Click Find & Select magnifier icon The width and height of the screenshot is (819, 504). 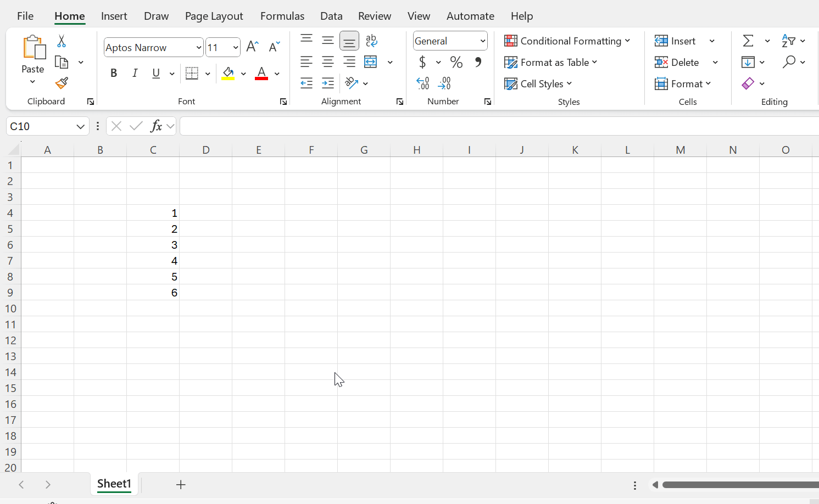[x=789, y=62]
